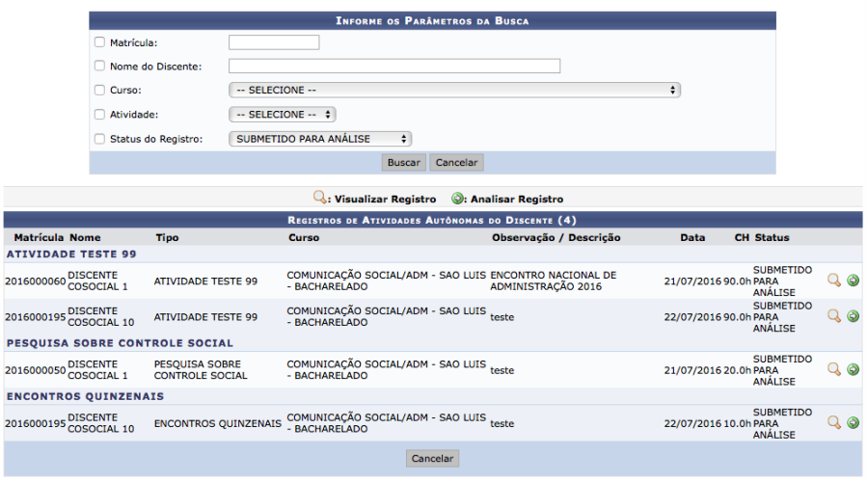View matrícula 2016000195 ATIVIDADE TESTE 99 record
This screenshot has width=868, height=482.
pos(834,316)
